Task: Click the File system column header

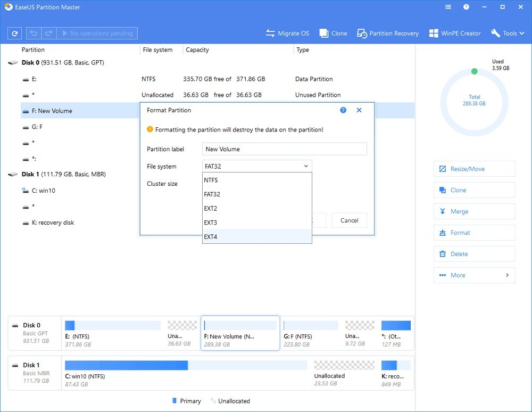Action: (157, 50)
